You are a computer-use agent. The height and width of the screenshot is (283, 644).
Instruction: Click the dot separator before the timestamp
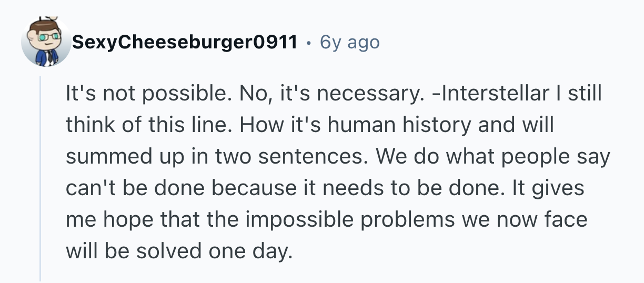pos(309,42)
